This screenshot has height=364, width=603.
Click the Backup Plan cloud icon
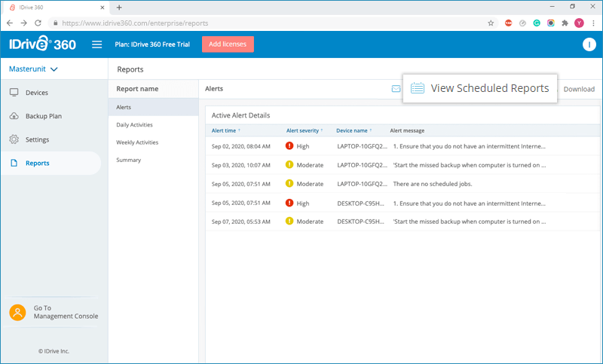14,116
